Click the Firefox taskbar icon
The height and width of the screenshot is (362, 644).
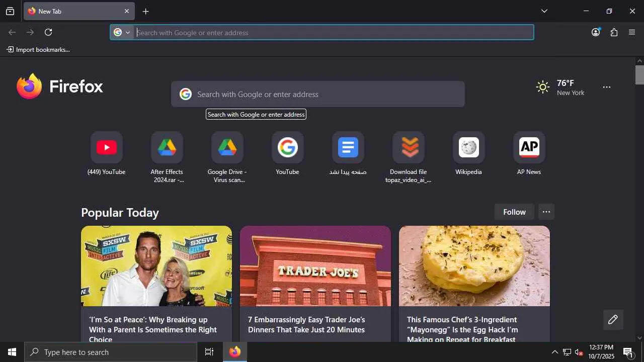coord(235,352)
